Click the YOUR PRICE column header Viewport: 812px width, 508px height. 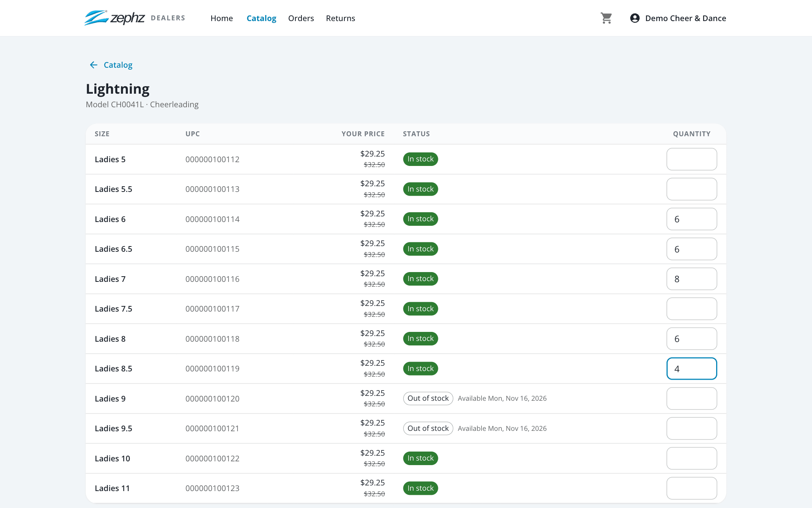[363, 134]
